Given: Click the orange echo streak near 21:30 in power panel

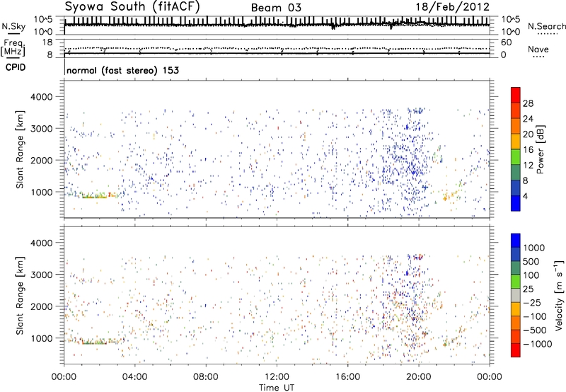Looking at the screenshot, I should (450, 195).
